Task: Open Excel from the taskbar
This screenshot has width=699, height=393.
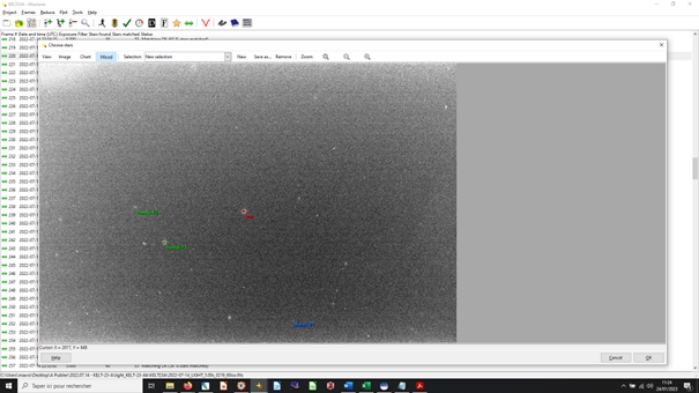Action: pos(366,386)
